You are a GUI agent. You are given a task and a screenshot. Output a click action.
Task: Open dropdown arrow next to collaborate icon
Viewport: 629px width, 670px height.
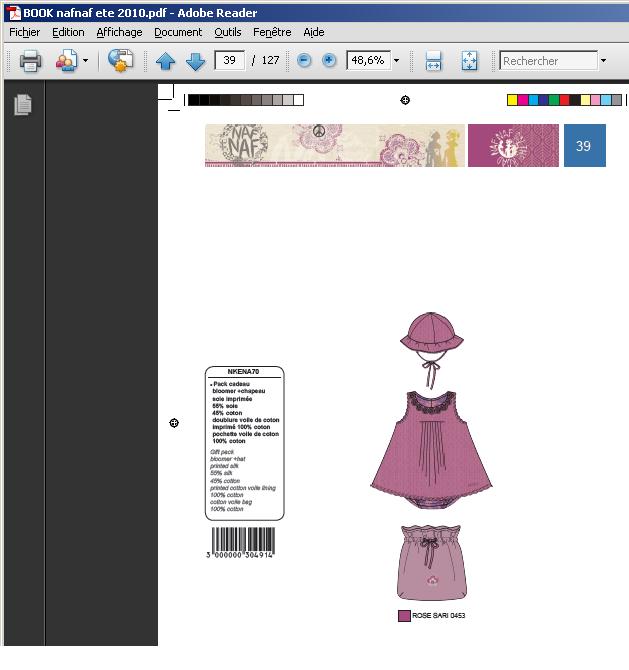point(85,61)
